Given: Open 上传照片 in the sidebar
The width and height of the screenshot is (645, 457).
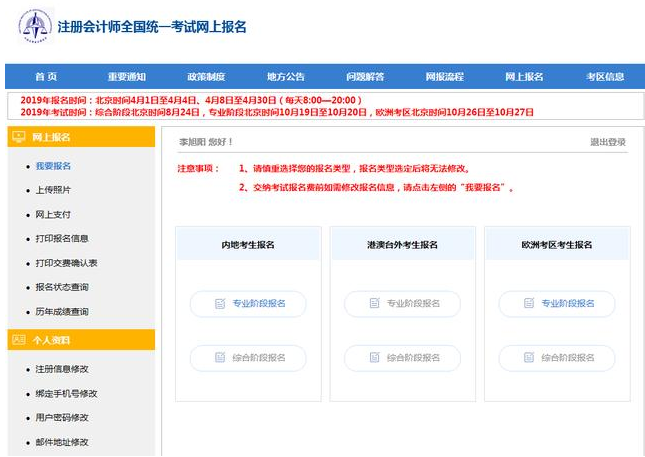Looking at the screenshot, I should [x=53, y=190].
